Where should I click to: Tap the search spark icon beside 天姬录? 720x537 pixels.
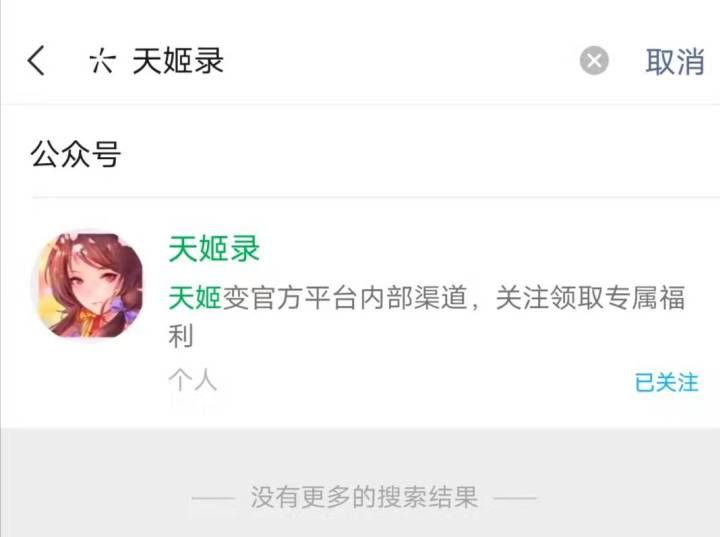click(x=102, y=61)
